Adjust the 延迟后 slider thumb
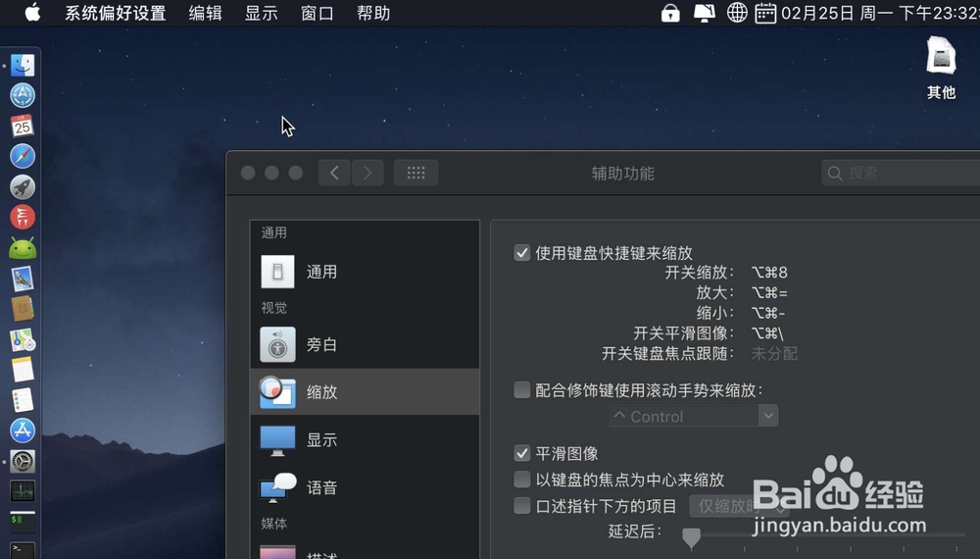The image size is (980, 559). tap(691, 537)
